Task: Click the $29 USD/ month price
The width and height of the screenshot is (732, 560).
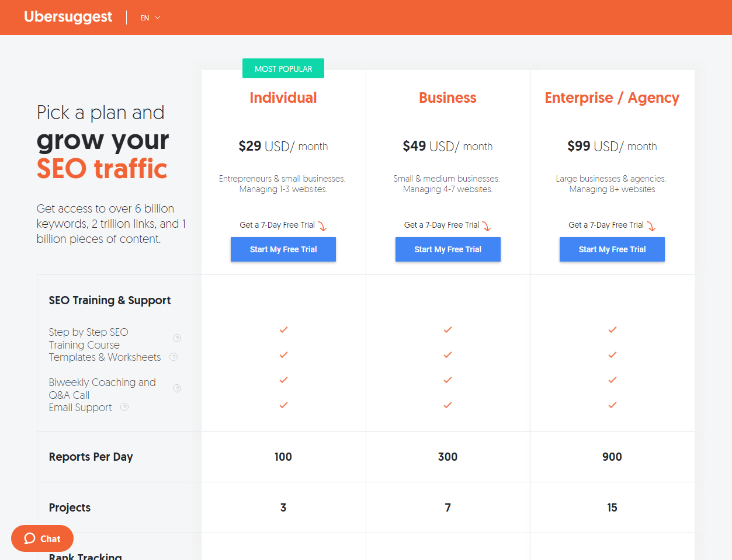Action: (x=283, y=146)
